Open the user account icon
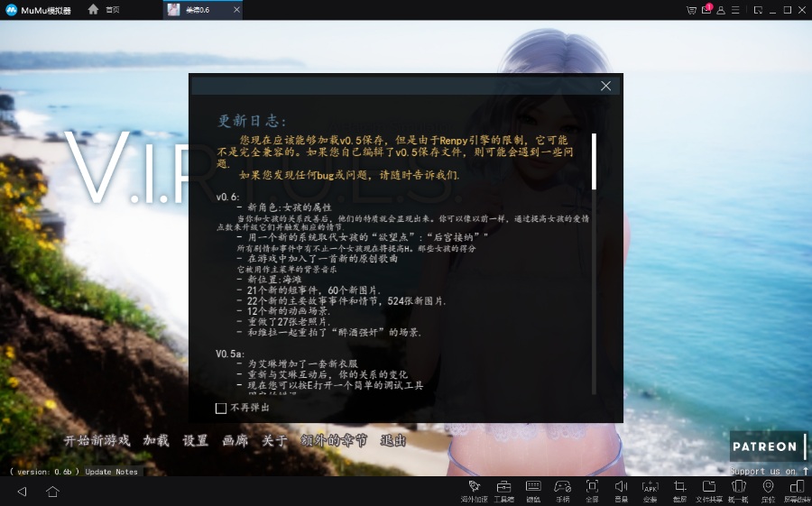 tap(721, 10)
